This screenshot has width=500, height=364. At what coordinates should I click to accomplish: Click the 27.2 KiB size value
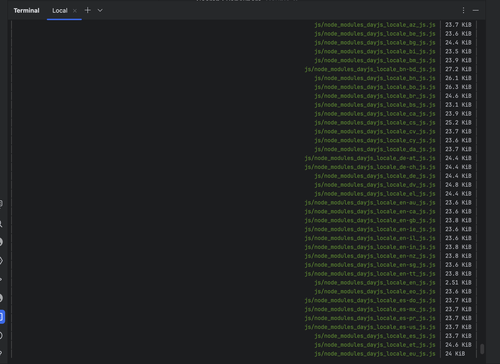click(458, 69)
